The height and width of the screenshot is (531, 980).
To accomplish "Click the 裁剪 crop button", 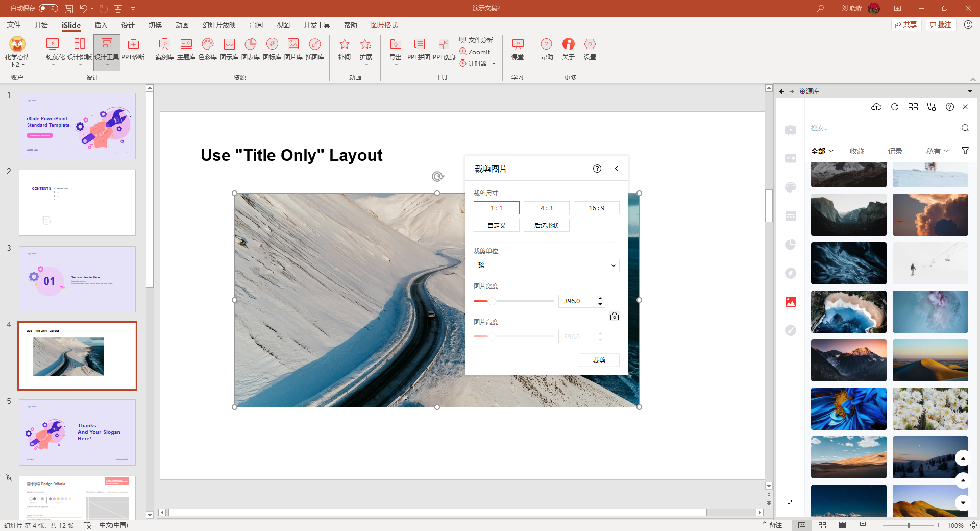I will tap(599, 360).
